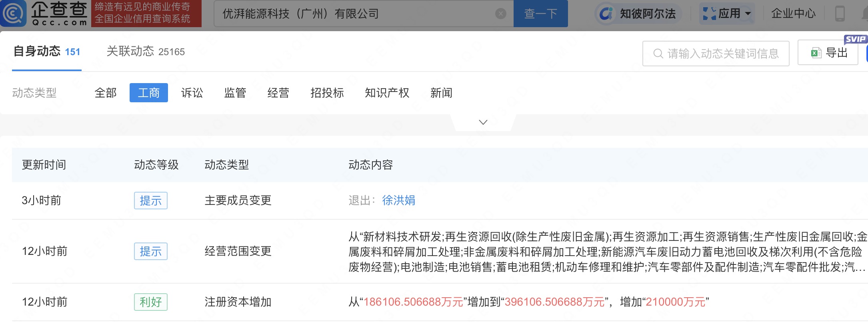Click the Qcc.com logo icon

click(13, 13)
